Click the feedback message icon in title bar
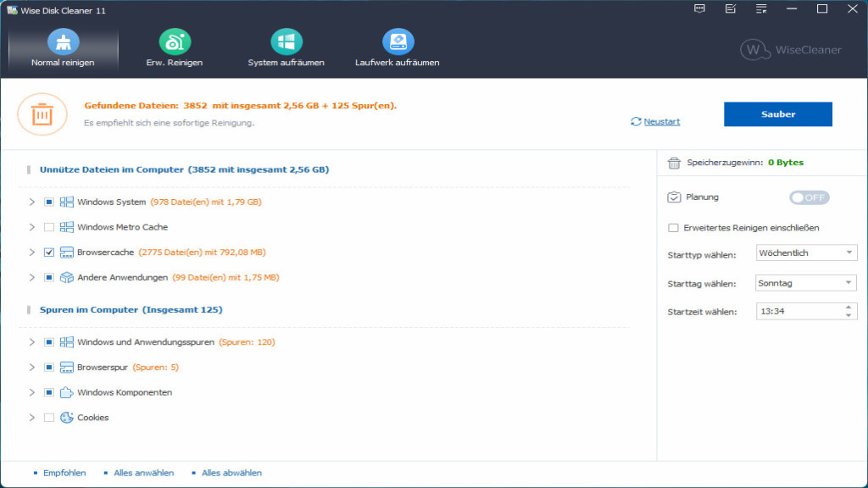The height and width of the screenshot is (488, 868). coord(699,9)
